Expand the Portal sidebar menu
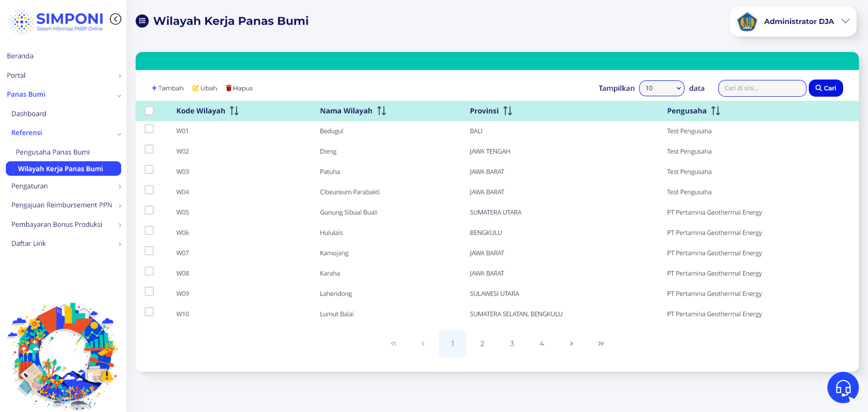Viewport: 868px width, 412px height. [x=63, y=75]
